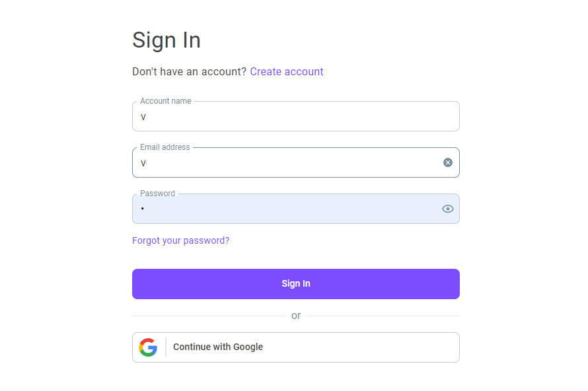588x391 pixels.
Task: Click the Email address floating label
Action: 165,147
